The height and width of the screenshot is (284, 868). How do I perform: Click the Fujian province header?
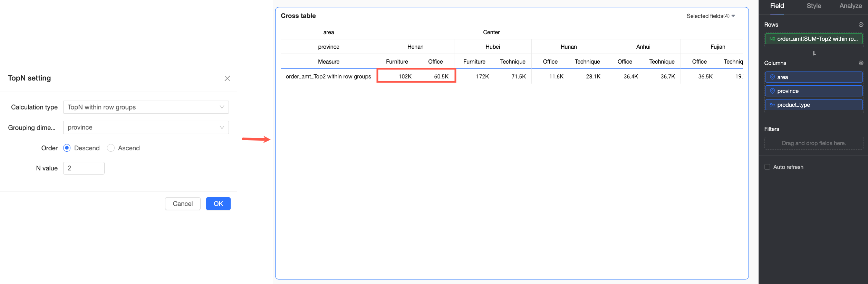[x=718, y=47]
